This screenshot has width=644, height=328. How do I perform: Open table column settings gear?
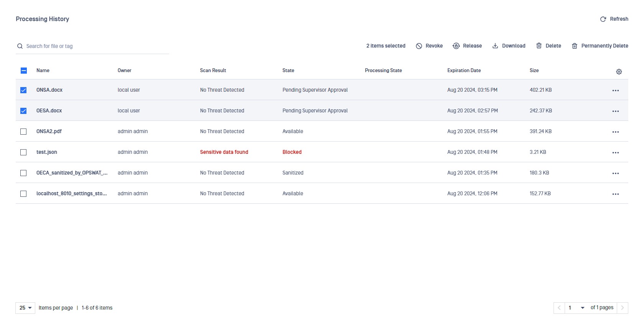[619, 72]
